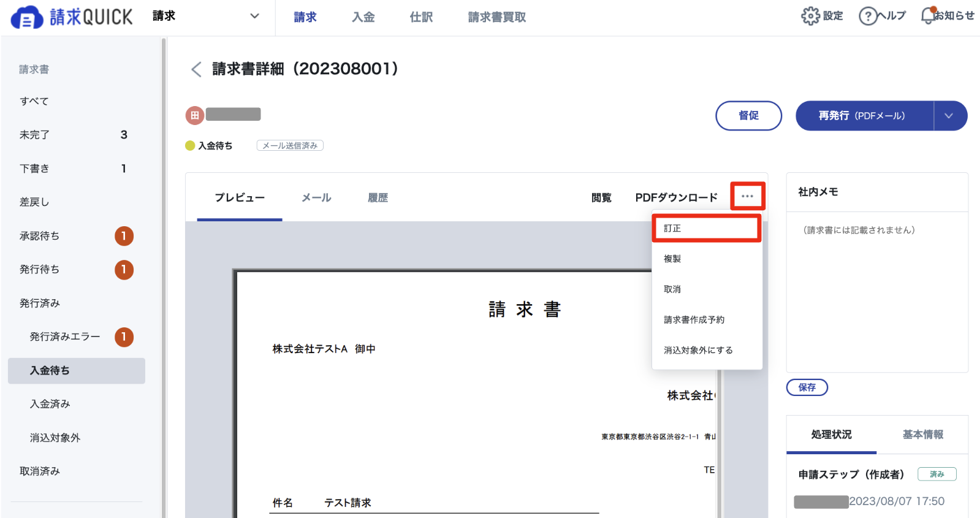Click the 保存 button under memo

[x=807, y=387]
